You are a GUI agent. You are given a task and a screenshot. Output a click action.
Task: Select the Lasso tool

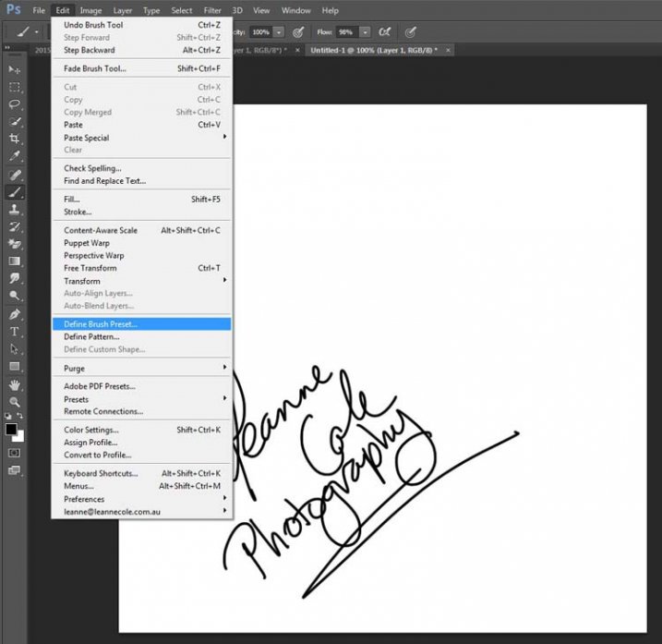click(x=15, y=104)
